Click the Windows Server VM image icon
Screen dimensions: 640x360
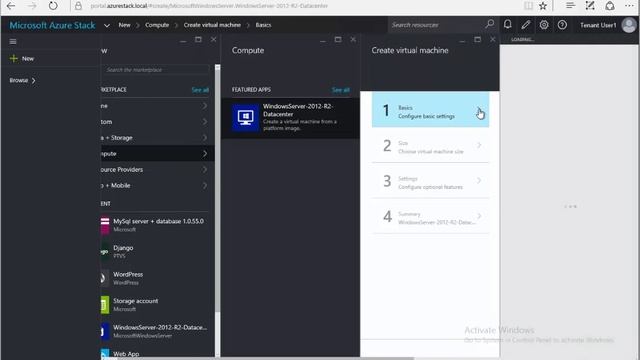coord(245,118)
